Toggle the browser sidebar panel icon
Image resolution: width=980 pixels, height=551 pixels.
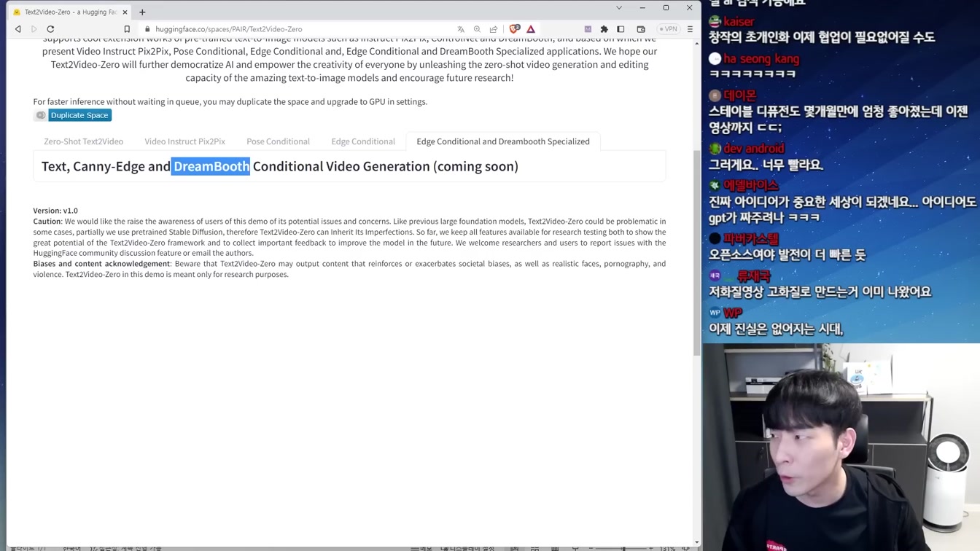[621, 29]
